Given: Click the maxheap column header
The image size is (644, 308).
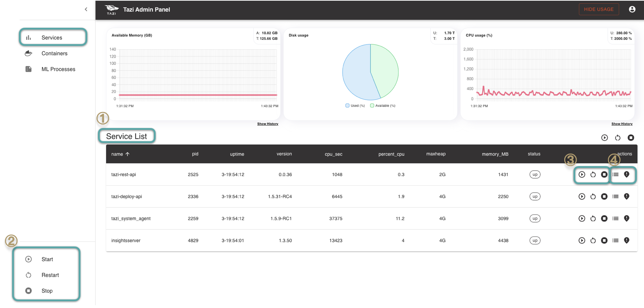Looking at the screenshot, I should [x=436, y=154].
